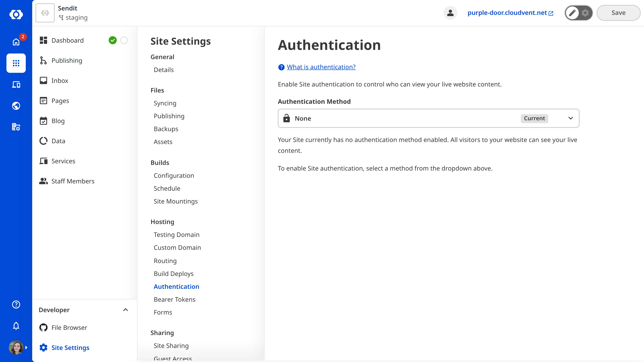Open the organization settings building icon

tap(16, 127)
